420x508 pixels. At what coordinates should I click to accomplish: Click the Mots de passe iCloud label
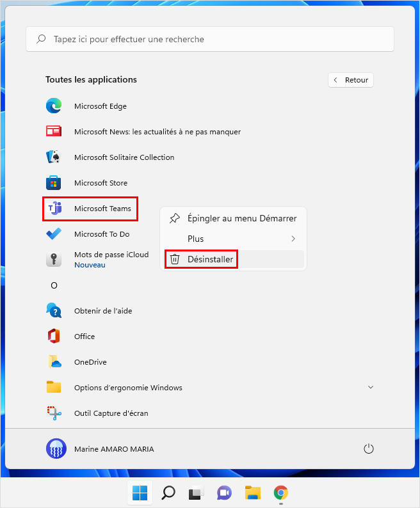pos(111,255)
